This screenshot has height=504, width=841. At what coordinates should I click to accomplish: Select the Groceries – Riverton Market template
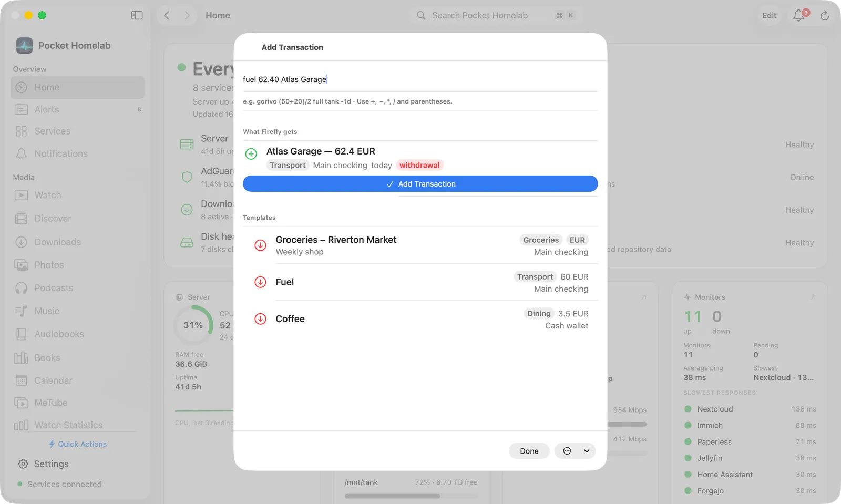(420, 245)
